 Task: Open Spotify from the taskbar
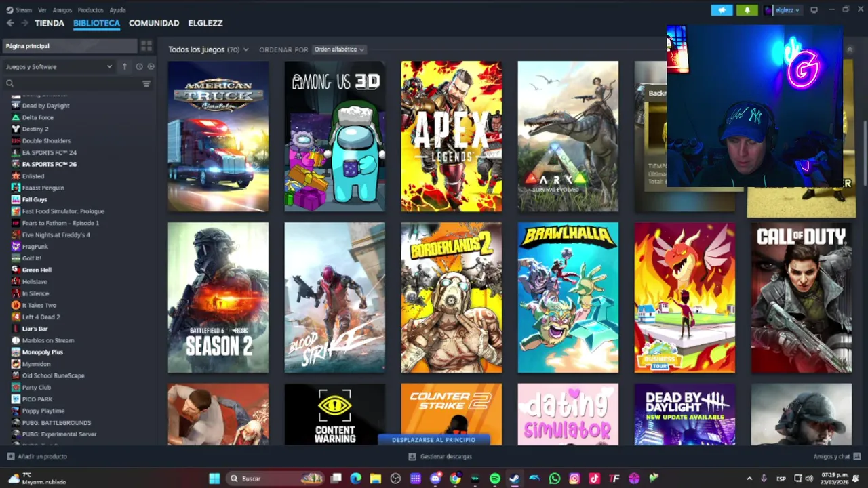click(495, 479)
